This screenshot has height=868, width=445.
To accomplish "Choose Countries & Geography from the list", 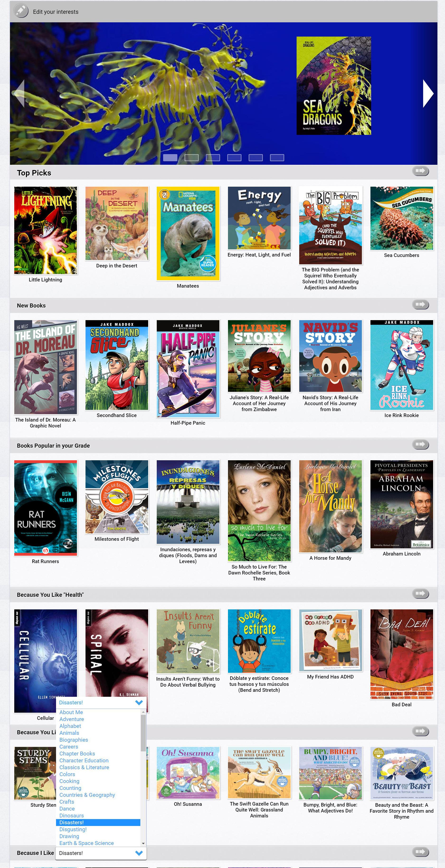I will pyautogui.click(x=87, y=795).
